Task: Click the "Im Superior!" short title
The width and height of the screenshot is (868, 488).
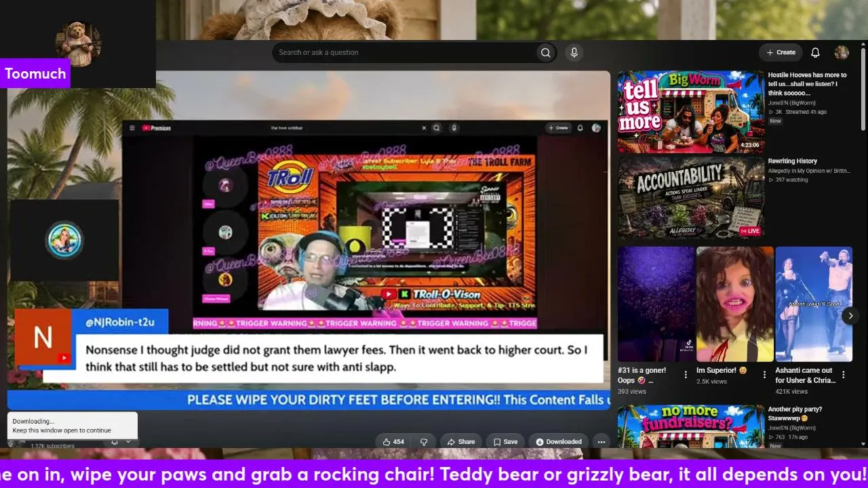Action: [722, 371]
